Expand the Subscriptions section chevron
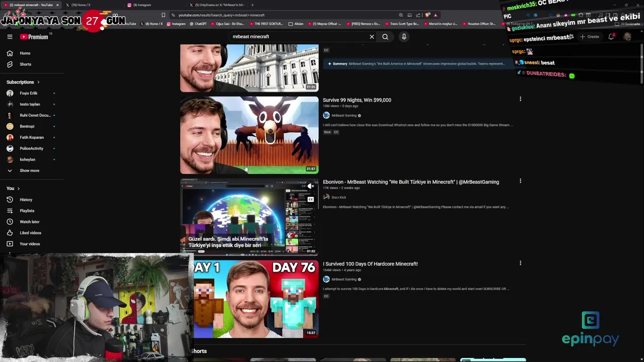644x362 pixels. [x=38, y=82]
